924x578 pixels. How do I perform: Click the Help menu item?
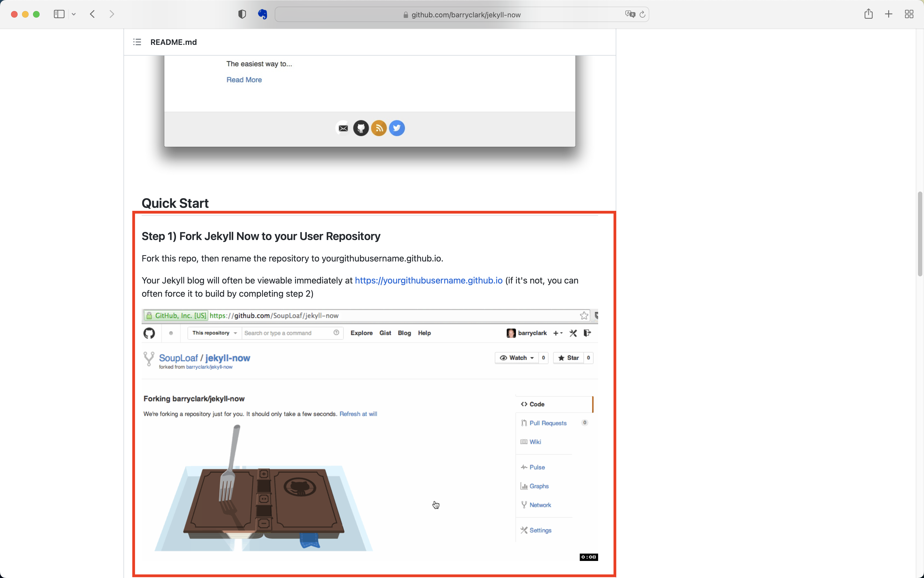tap(424, 333)
